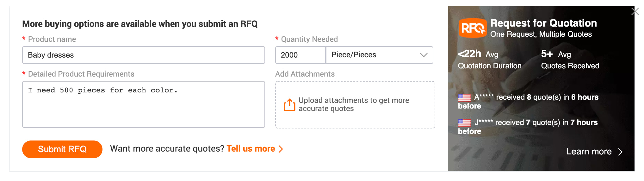Click the orange arrow after Tell us more
Image resolution: width=644 pixels, height=181 pixels.
[281, 149]
